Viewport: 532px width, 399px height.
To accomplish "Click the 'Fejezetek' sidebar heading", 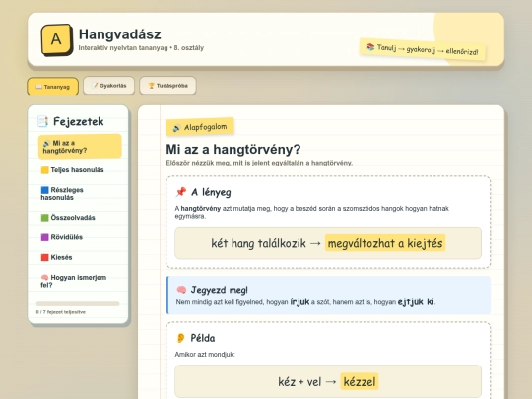I will click(x=79, y=121).
